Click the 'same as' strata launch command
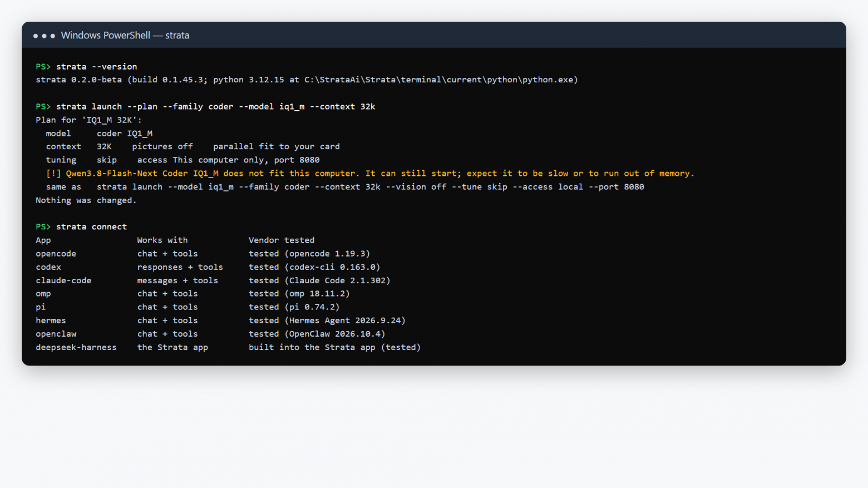The width and height of the screenshot is (868, 488). pos(371,186)
